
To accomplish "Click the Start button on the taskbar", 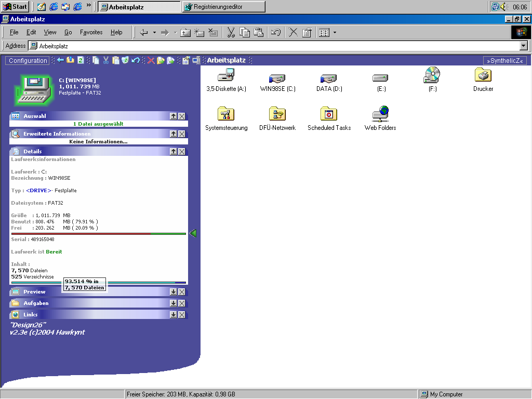I will [x=15, y=6].
